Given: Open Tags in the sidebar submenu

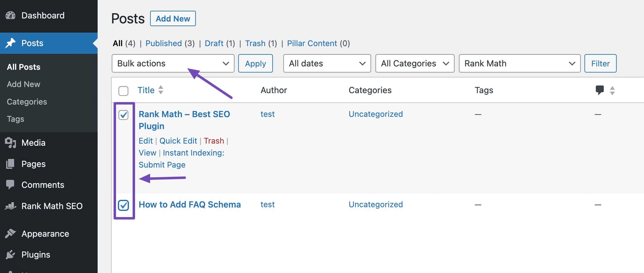Looking at the screenshot, I should pos(15,119).
